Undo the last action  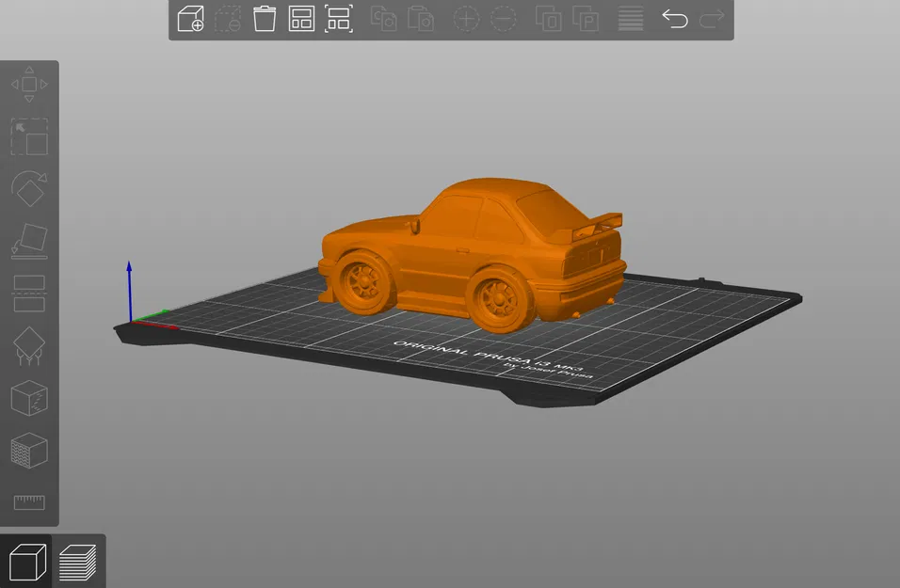[x=676, y=19]
